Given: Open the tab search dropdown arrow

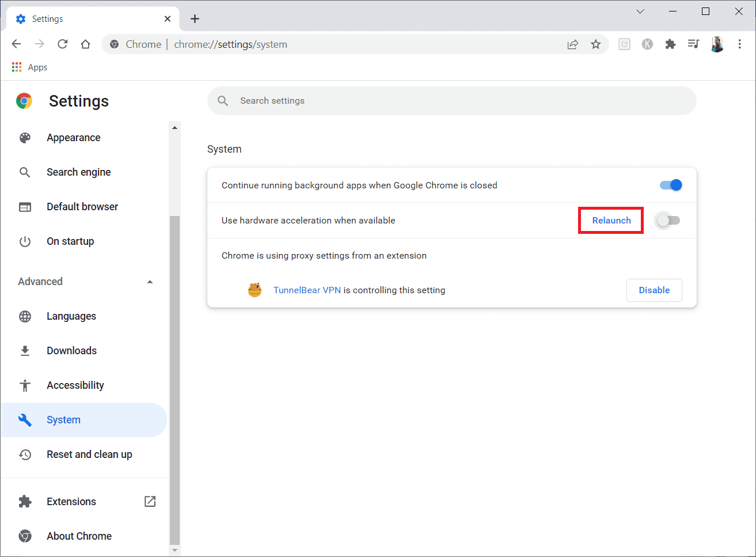Looking at the screenshot, I should [x=640, y=11].
